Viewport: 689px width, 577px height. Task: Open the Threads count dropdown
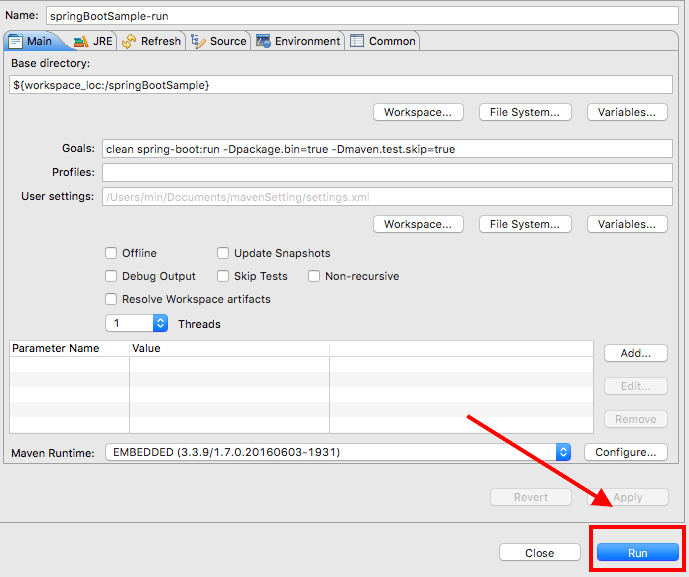[160, 323]
